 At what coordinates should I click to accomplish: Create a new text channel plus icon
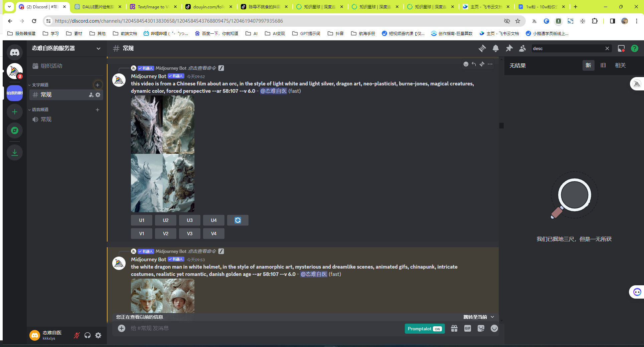tap(98, 85)
